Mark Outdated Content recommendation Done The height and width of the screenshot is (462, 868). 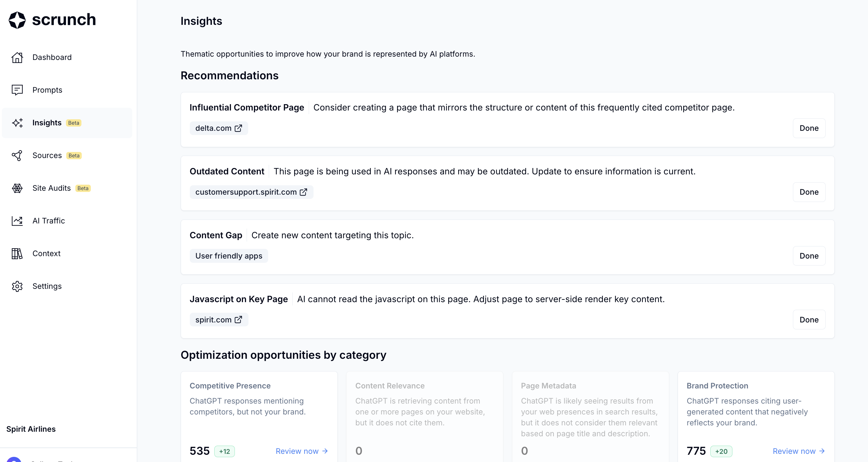tap(809, 192)
